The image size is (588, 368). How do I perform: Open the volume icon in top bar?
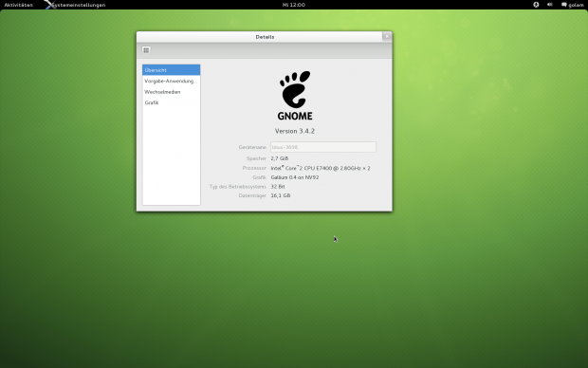pyautogui.click(x=550, y=5)
